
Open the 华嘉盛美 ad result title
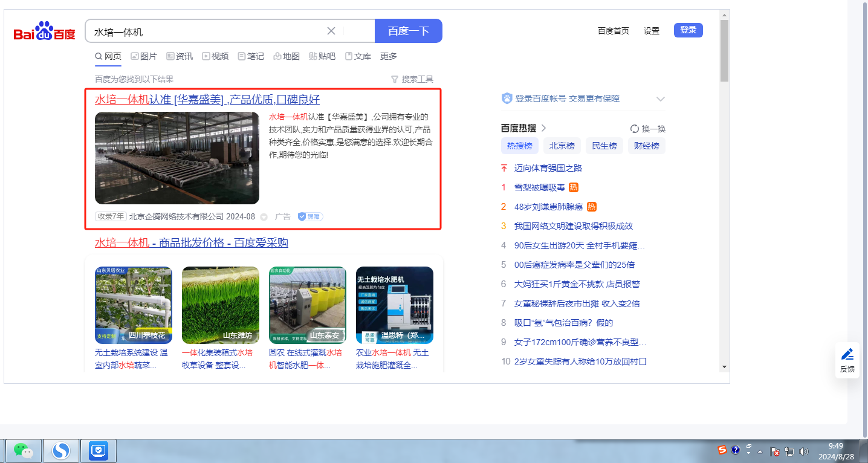coord(207,100)
